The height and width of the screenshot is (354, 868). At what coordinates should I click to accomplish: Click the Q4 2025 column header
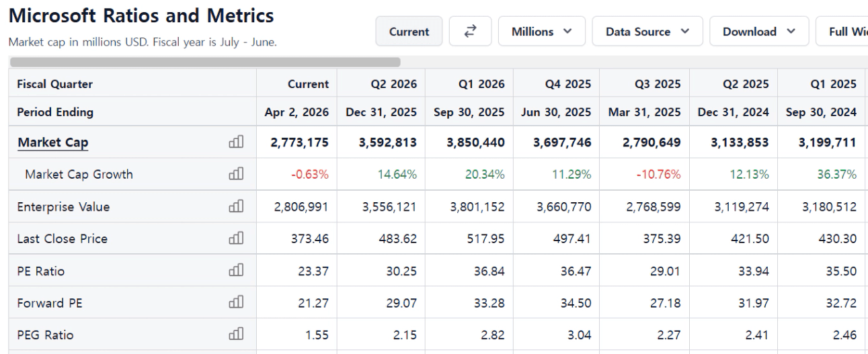(x=568, y=84)
